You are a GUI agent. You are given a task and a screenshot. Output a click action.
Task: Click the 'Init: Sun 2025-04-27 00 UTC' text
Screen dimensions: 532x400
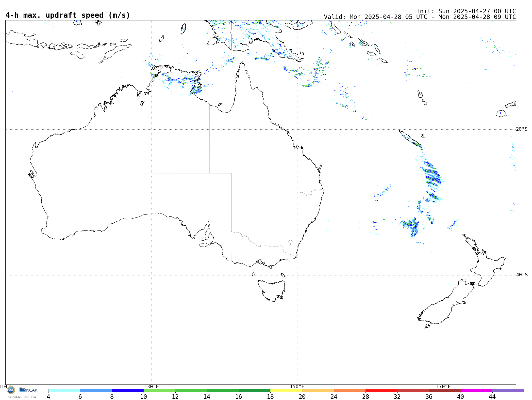(466, 11)
